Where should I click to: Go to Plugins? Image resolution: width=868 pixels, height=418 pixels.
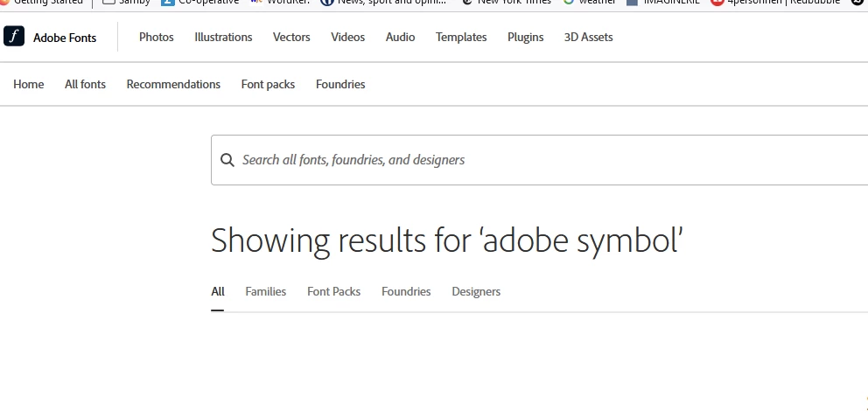tap(525, 37)
